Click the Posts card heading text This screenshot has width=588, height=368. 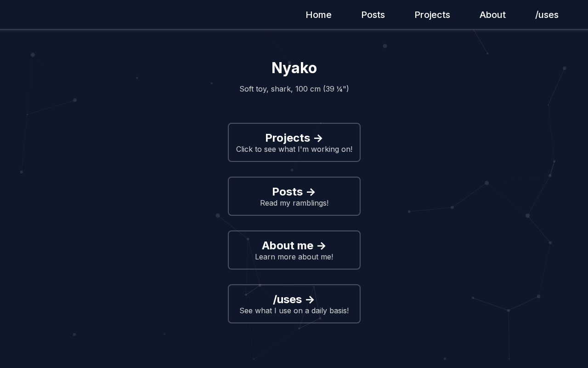click(x=287, y=192)
